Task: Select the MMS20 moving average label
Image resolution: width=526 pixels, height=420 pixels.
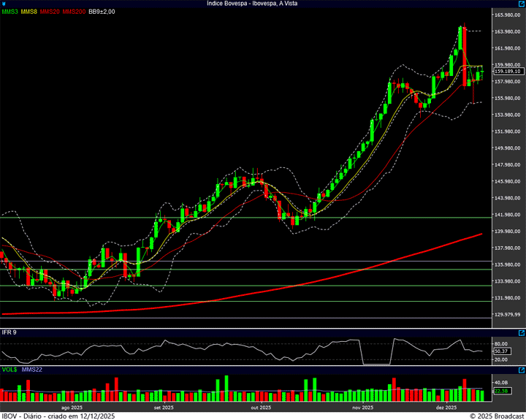Action: tap(50, 12)
